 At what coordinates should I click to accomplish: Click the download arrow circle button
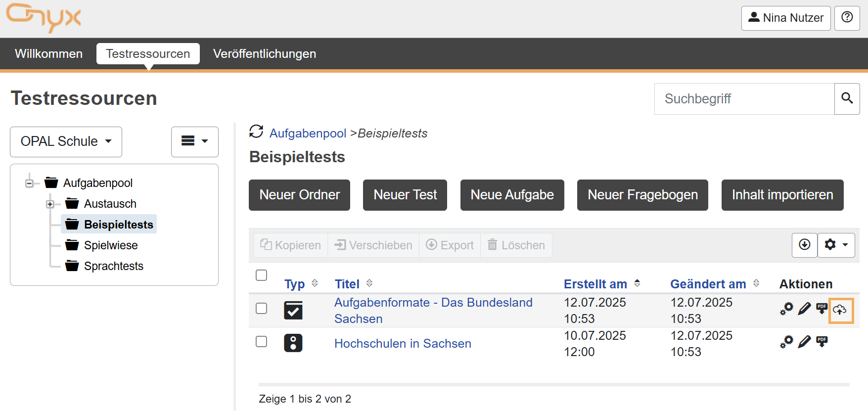click(x=805, y=245)
